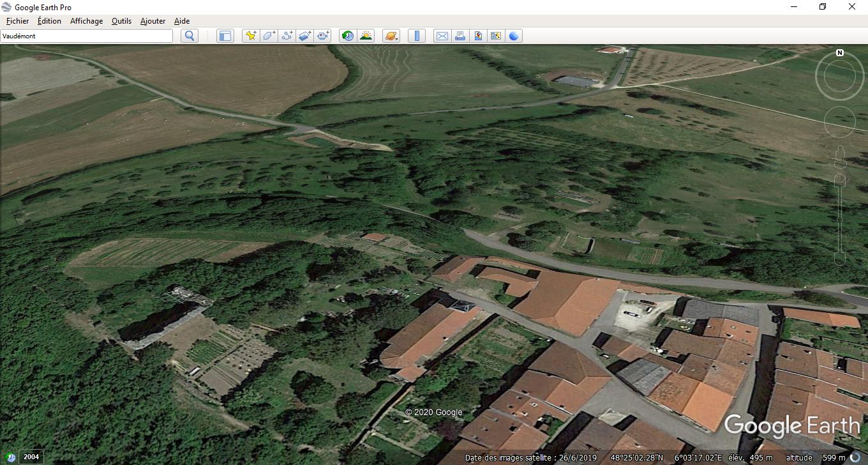Click the email envelope icon
This screenshot has height=465, width=868.
coord(442,36)
